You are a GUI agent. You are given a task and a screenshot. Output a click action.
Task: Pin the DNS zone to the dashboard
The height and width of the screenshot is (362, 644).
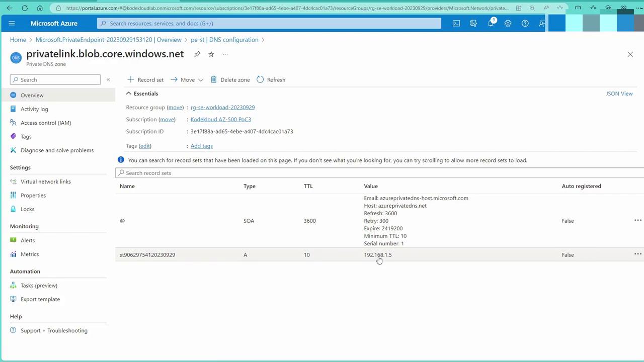coord(197,54)
